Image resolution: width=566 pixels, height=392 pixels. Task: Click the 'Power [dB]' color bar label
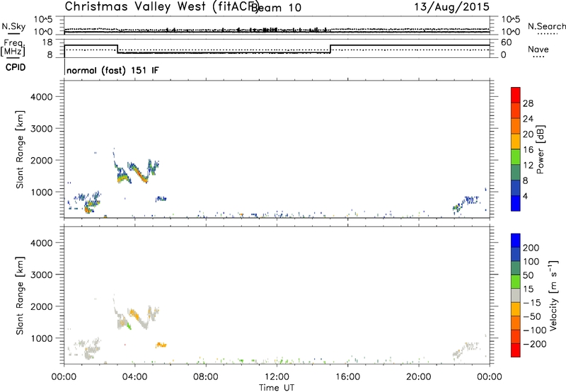pyautogui.click(x=540, y=149)
